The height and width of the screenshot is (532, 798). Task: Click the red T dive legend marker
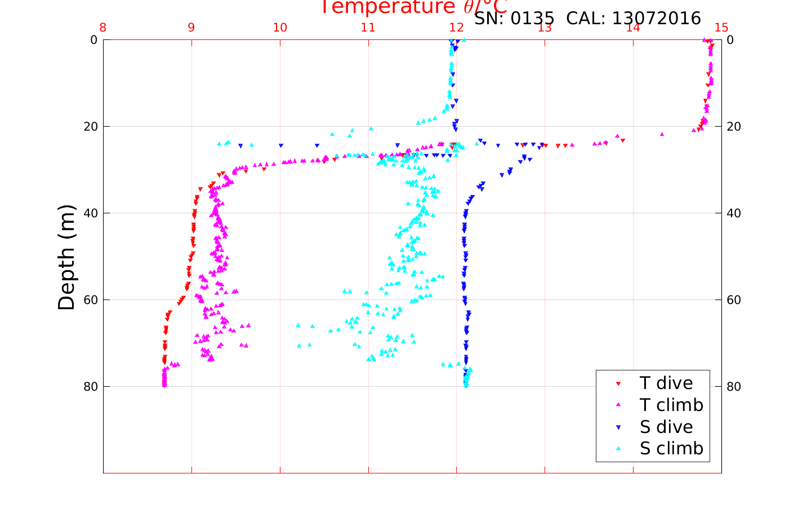click(618, 384)
